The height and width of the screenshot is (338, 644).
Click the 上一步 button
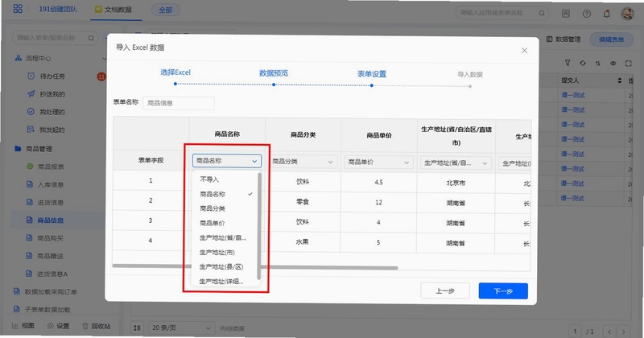point(445,291)
